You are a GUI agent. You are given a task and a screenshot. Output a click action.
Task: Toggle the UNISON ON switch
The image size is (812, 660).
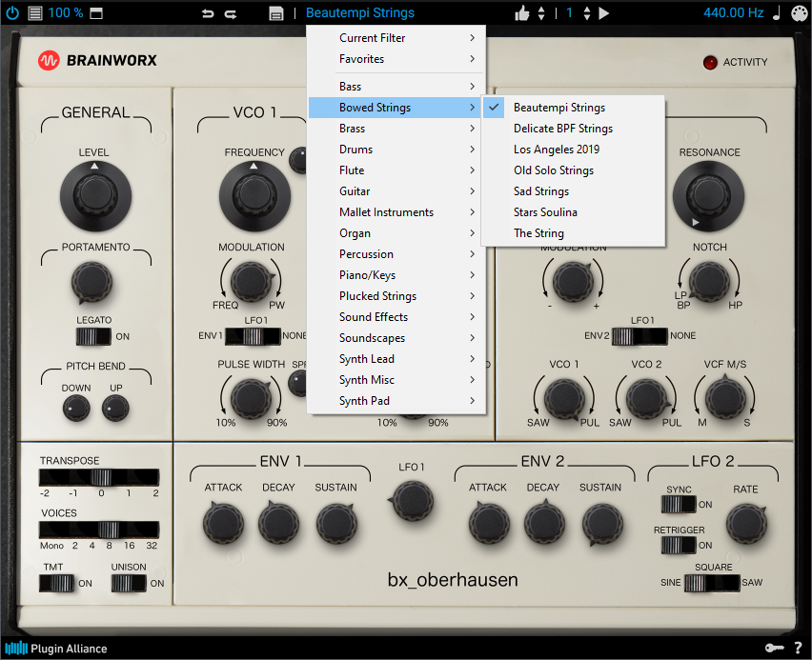[x=129, y=584]
